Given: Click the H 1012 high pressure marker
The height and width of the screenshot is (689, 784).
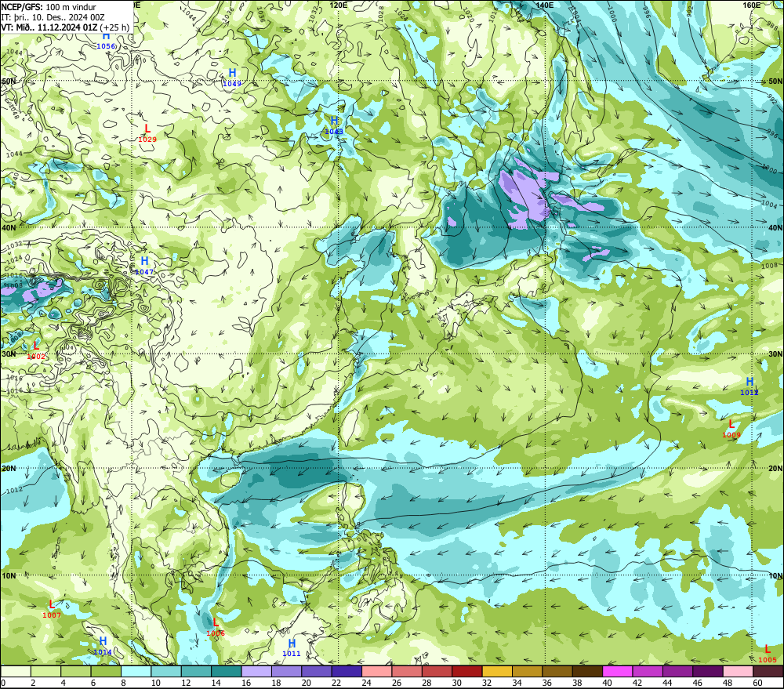Looking at the screenshot, I should 750,386.
